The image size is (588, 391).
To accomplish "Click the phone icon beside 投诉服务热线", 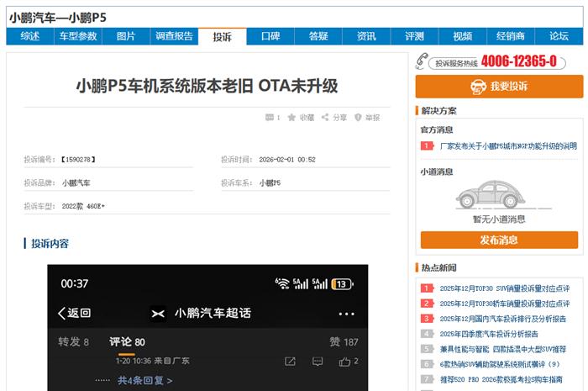I will (x=421, y=61).
